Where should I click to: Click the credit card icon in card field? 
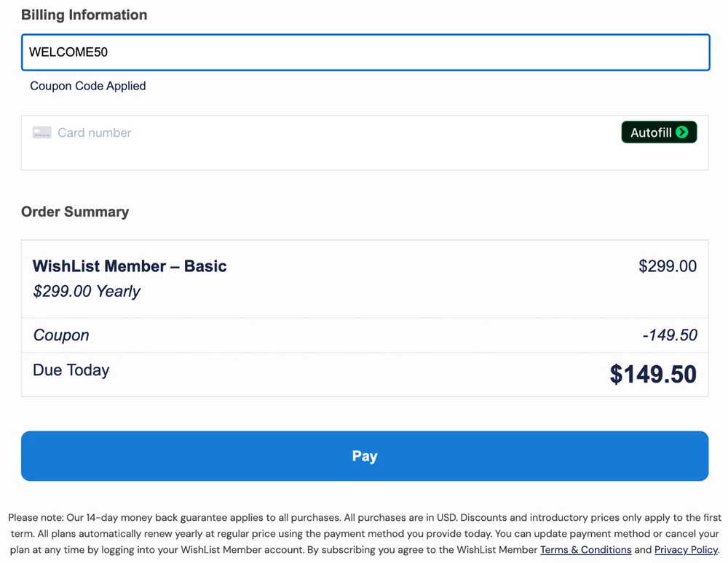click(41, 132)
